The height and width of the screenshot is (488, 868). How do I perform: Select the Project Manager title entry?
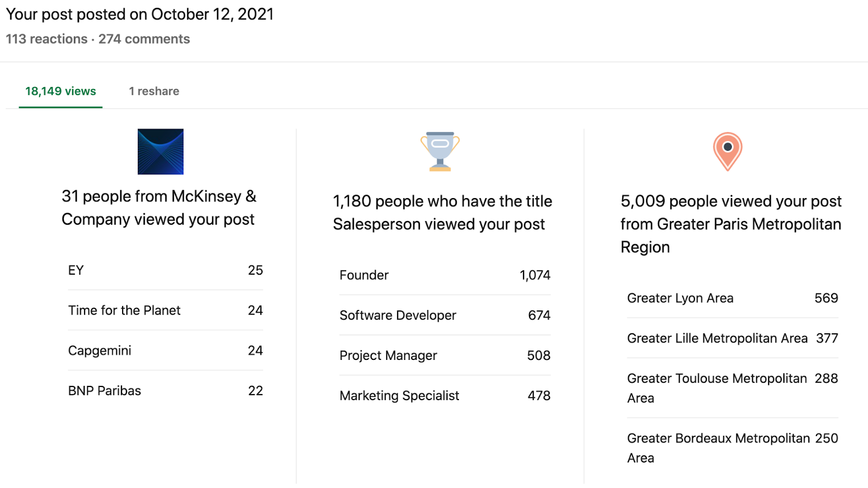click(x=445, y=356)
